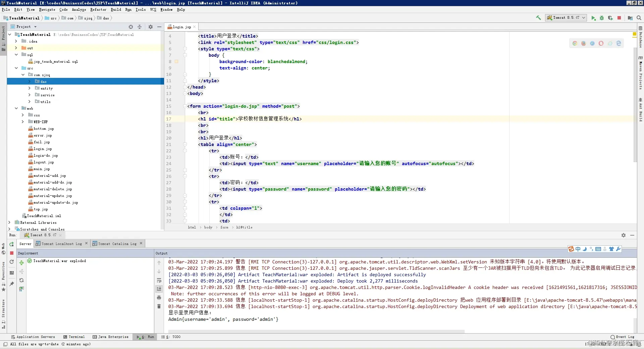Switch to the Tomcat Catalina Log tab
This screenshot has width=644, height=349.
(117, 244)
